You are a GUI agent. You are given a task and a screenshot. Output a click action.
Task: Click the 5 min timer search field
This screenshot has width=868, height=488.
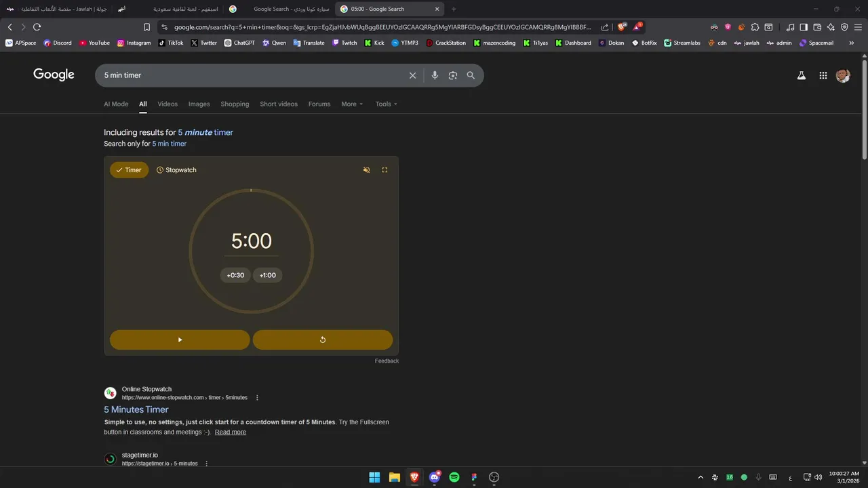tap(251, 75)
